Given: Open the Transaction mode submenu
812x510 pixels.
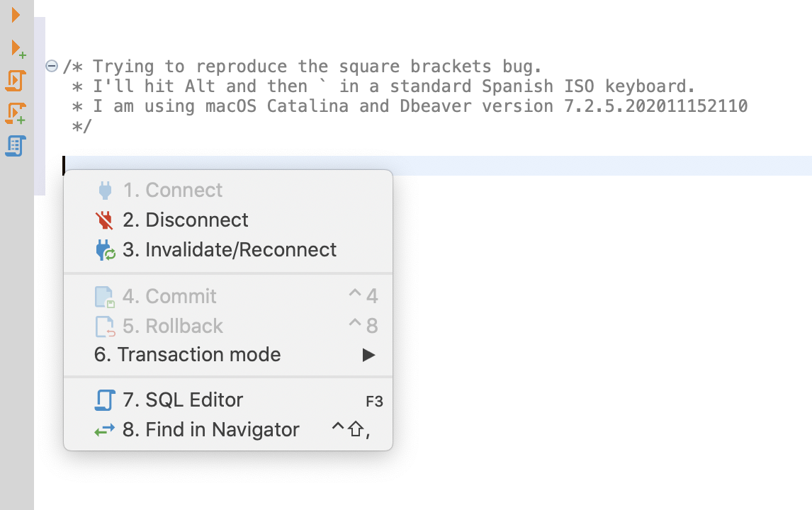Looking at the screenshot, I should [187, 354].
